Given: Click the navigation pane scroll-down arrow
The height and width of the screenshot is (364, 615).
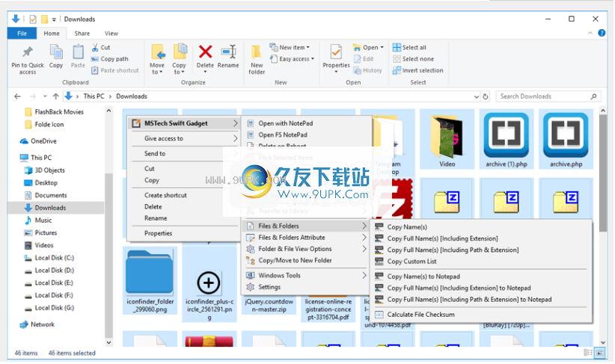Looking at the screenshot, I should coord(108,342).
